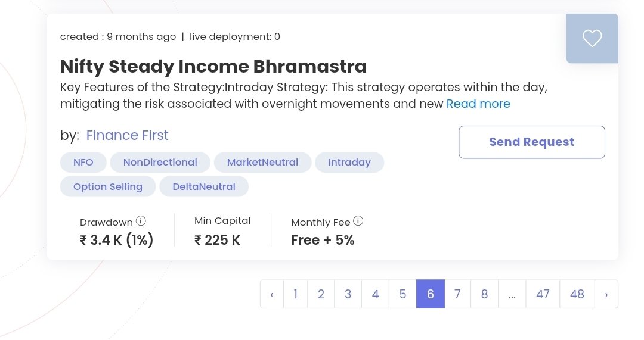Open the Drawdown info icon
Image resolution: width=644 pixels, height=340 pixels.
pyautogui.click(x=141, y=221)
